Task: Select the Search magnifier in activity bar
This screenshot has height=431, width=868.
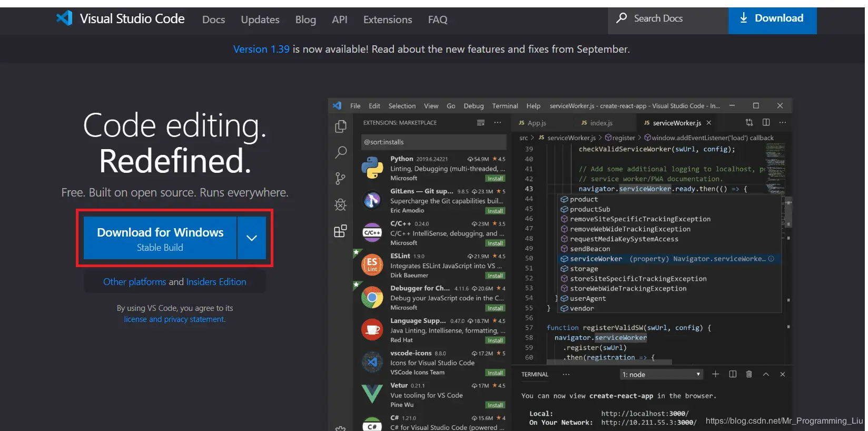Action: [x=341, y=153]
